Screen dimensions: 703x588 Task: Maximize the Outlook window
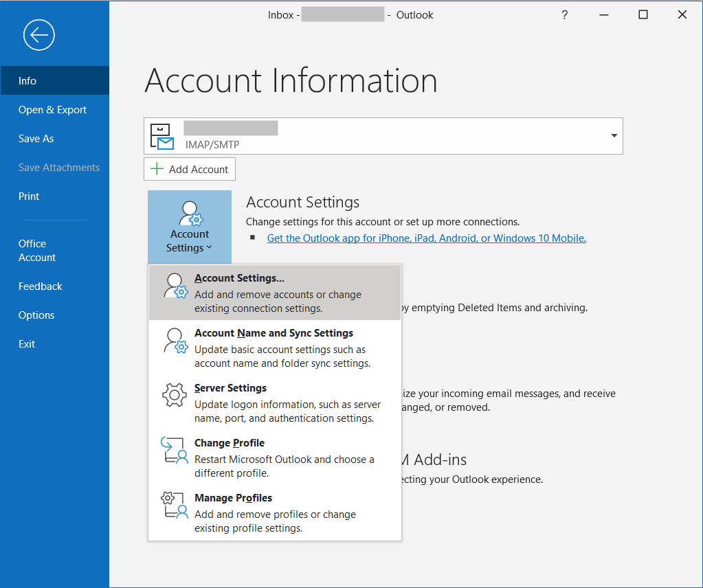pyautogui.click(x=643, y=15)
